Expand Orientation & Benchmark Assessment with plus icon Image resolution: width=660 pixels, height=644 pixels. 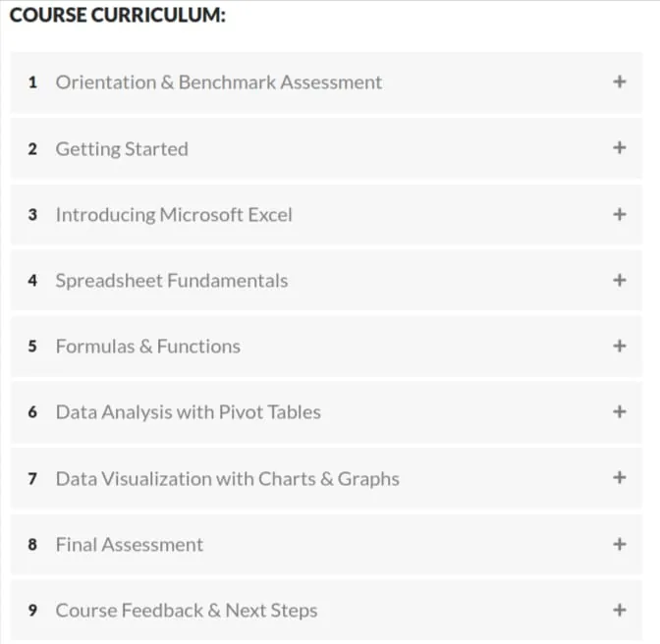click(619, 81)
